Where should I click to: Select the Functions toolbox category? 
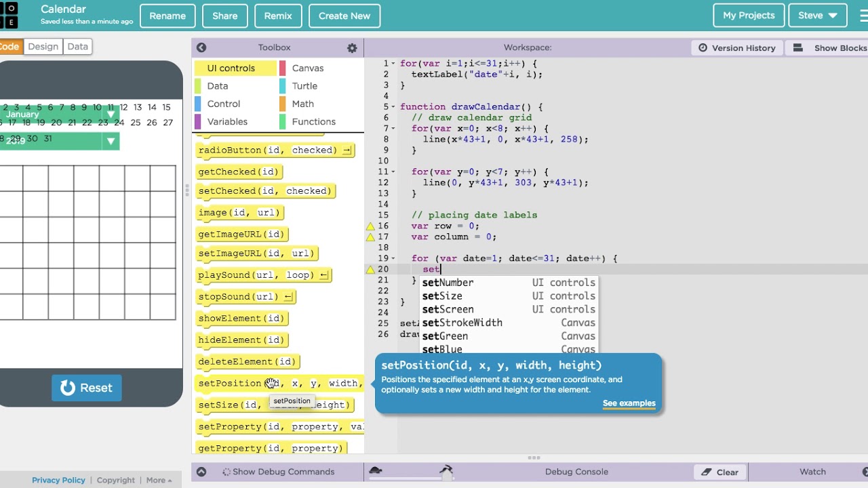point(321,122)
